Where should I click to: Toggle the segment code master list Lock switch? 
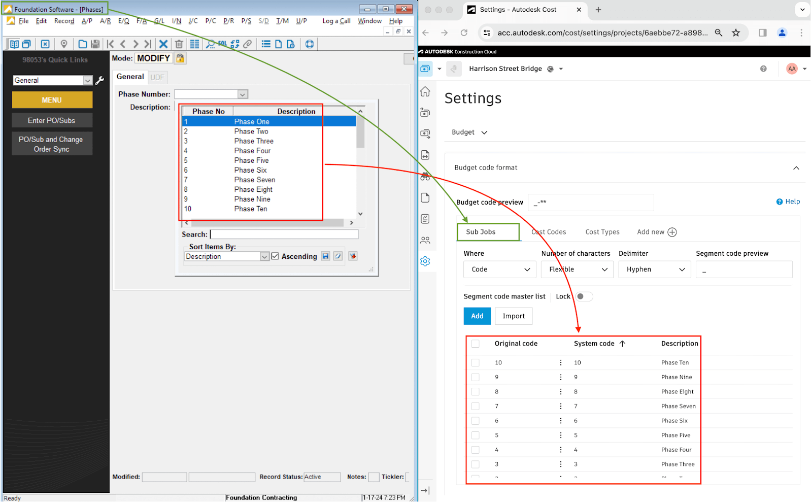click(584, 296)
